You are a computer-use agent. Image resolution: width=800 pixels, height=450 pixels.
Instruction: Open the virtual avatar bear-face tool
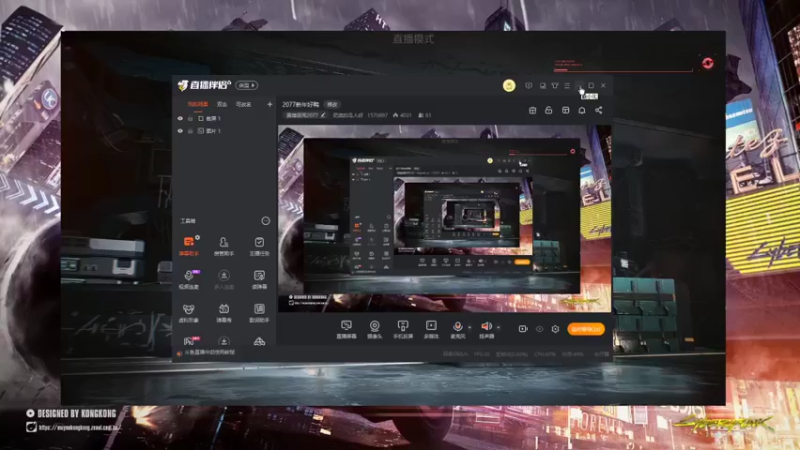(x=188, y=312)
